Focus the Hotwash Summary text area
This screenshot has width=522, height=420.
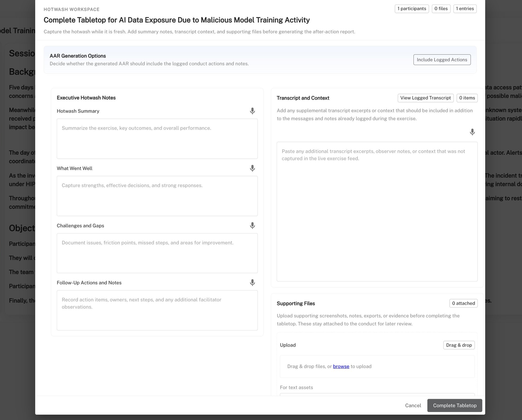click(157, 139)
